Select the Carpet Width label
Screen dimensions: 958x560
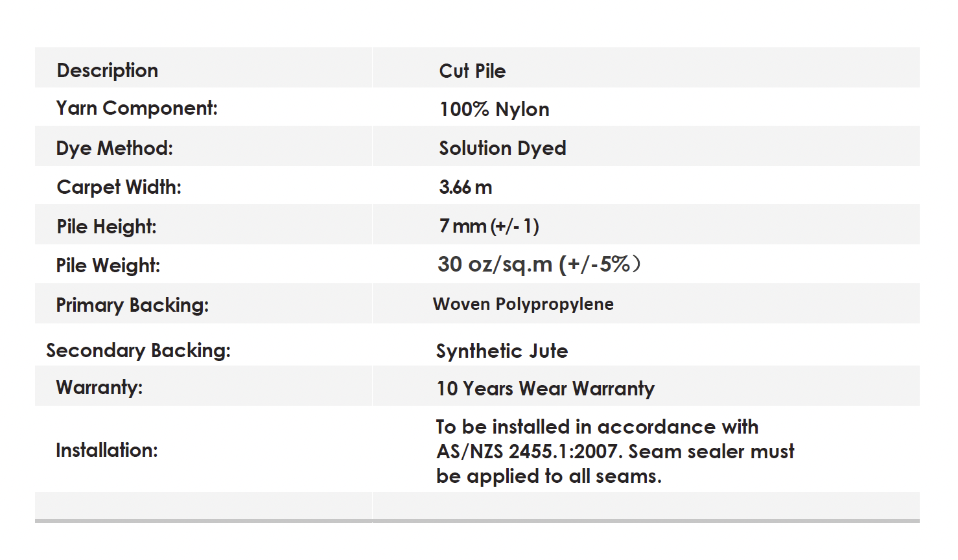[119, 187]
